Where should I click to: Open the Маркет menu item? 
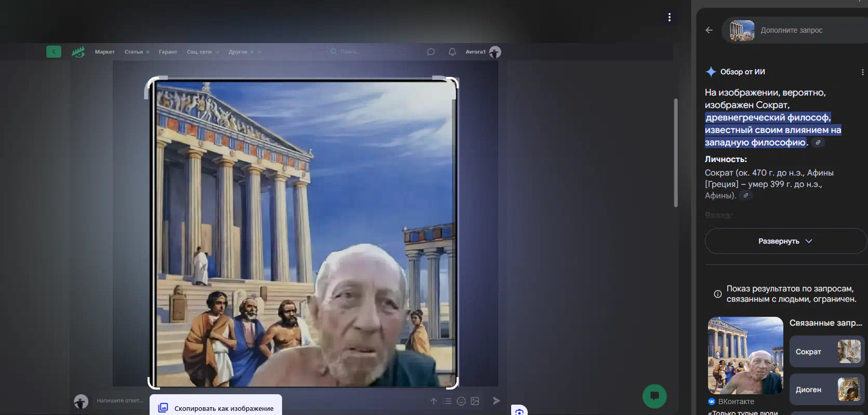tap(104, 52)
